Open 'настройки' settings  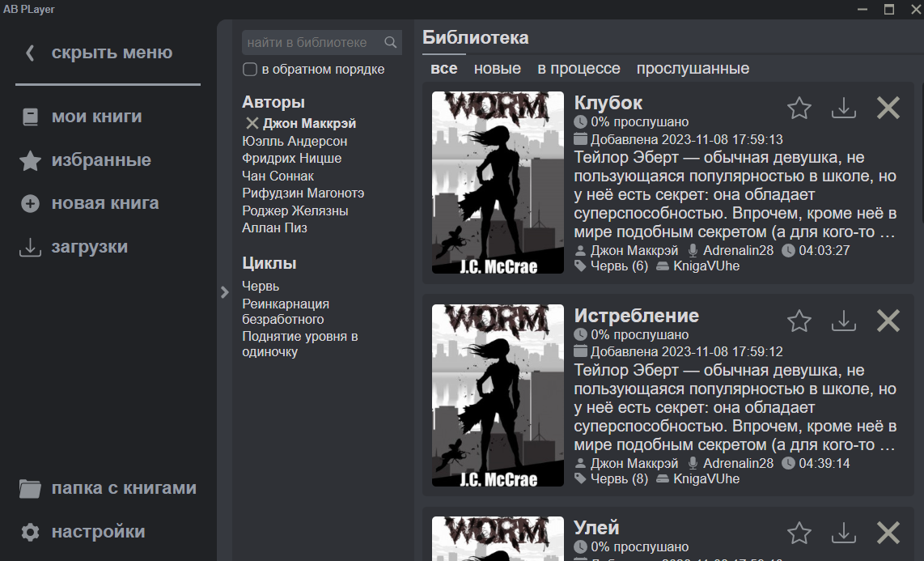tap(98, 532)
